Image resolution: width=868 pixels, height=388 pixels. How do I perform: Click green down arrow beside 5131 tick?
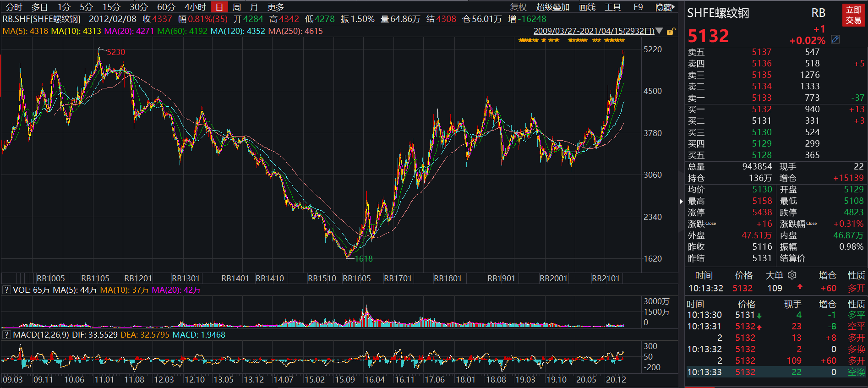click(x=759, y=316)
